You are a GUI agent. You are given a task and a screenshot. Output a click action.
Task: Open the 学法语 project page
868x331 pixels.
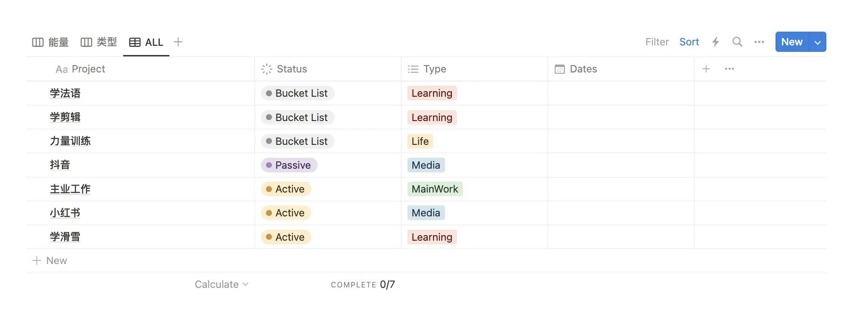(x=65, y=94)
